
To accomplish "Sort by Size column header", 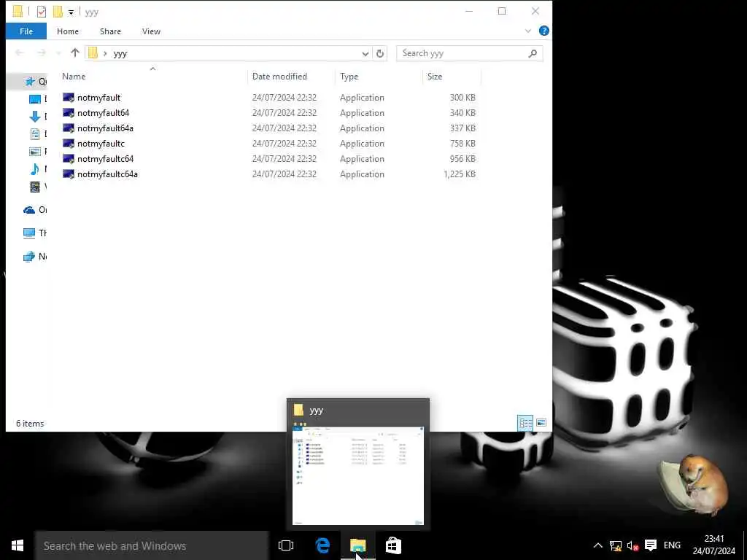I will (x=435, y=77).
